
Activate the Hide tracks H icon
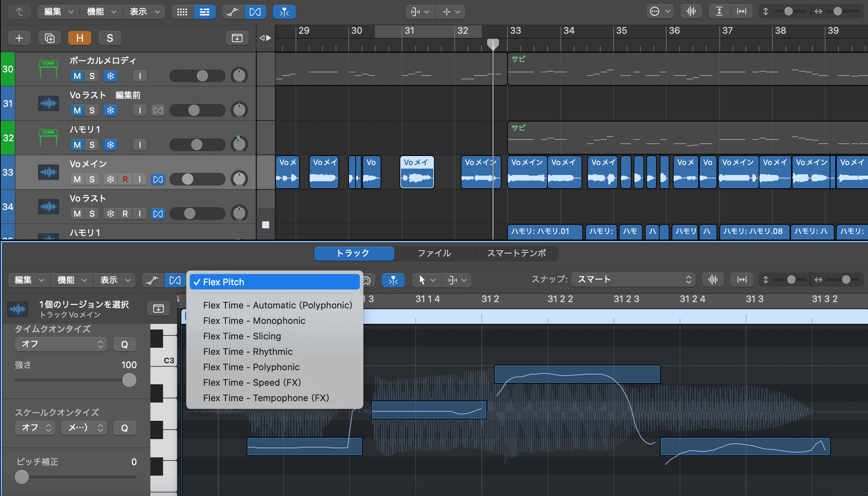tap(80, 38)
